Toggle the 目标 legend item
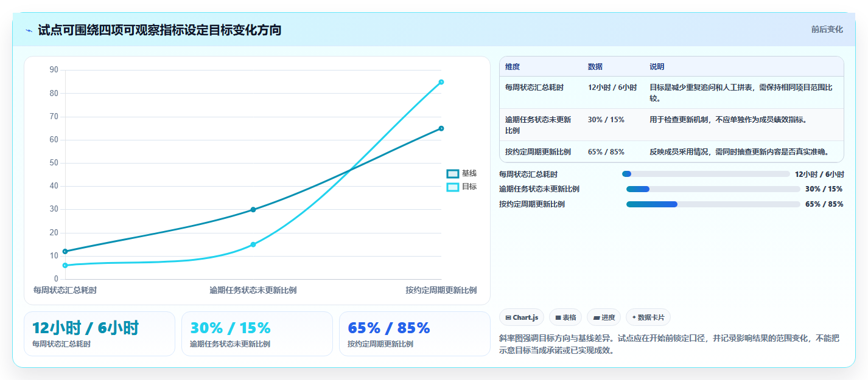The image size is (868, 380). pyautogui.click(x=462, y=187)
